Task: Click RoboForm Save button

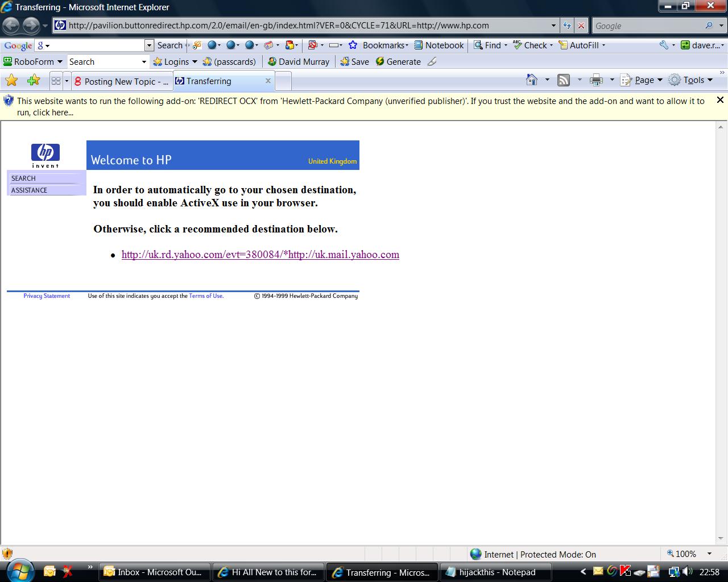Action: [x=354, y=61]
